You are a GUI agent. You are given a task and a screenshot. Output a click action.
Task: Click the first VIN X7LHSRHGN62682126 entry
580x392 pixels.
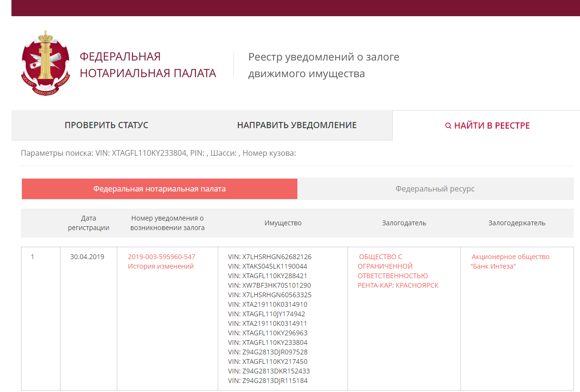(x=270, y=257)
